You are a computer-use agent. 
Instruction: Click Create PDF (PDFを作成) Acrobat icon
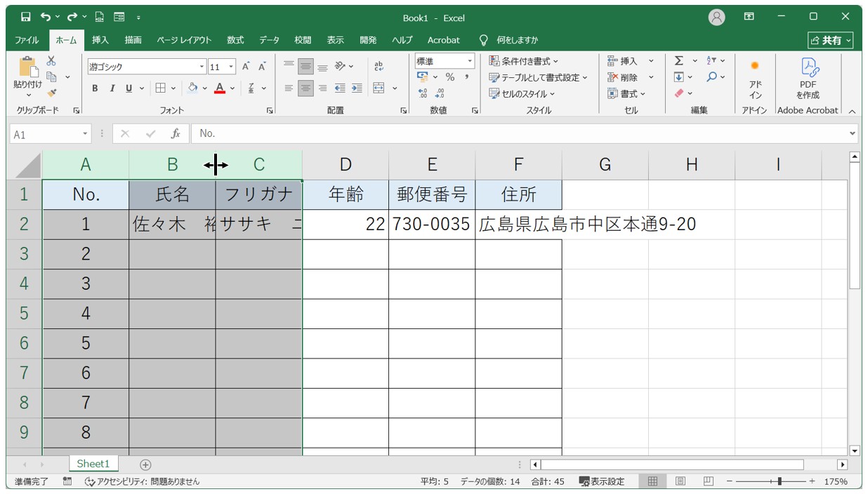click(x=808, y=79)
